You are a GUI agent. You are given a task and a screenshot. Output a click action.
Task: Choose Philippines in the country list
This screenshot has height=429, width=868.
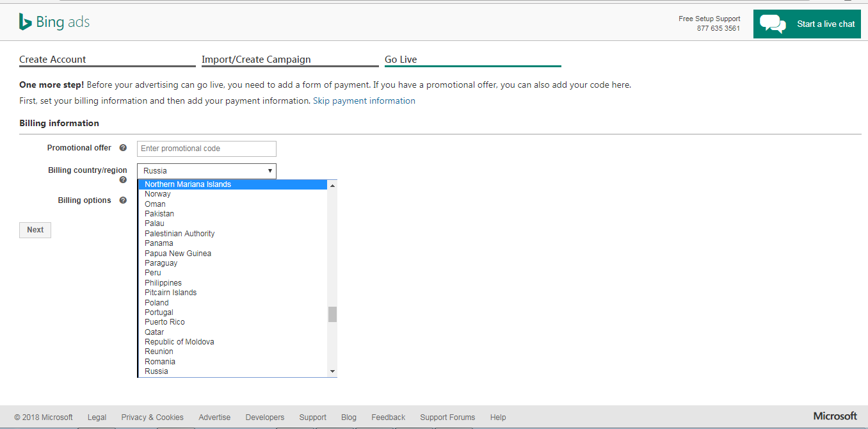163,283
